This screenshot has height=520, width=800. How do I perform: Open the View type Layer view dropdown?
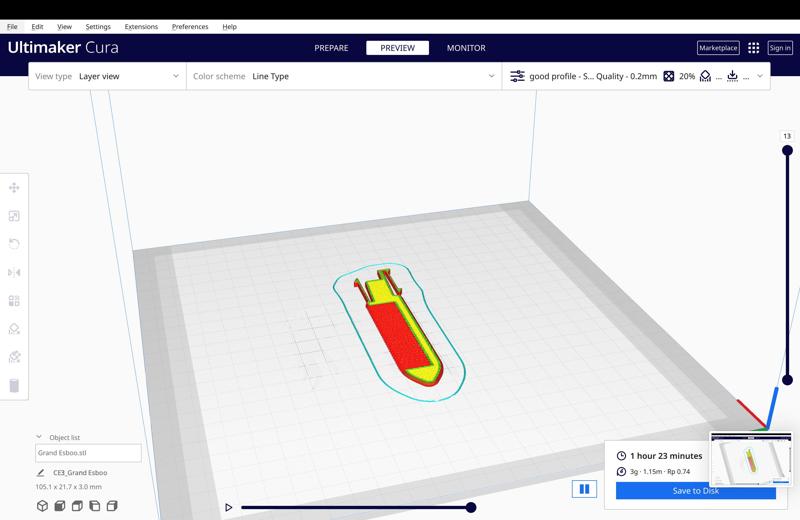coord(107,76)
